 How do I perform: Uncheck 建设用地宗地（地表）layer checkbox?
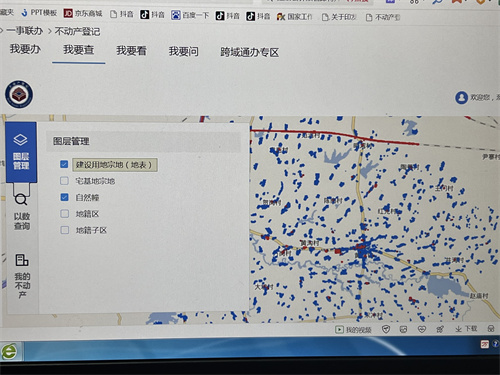click(x=64, y=164)
